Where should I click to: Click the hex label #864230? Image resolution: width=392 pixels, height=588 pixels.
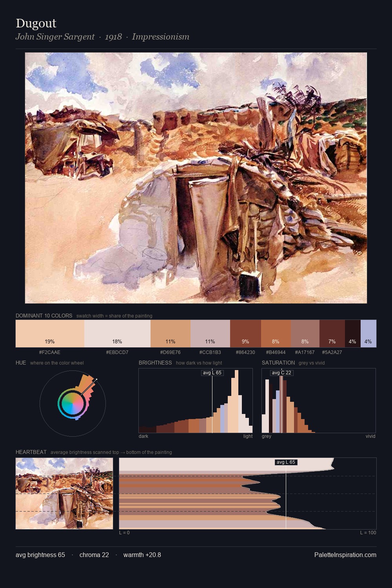pos(245,352)
